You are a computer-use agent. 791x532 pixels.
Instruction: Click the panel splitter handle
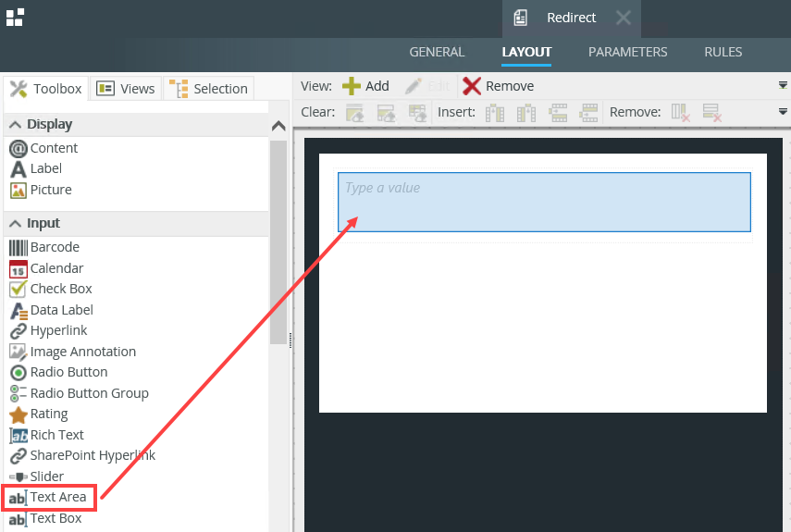(290, 340)
